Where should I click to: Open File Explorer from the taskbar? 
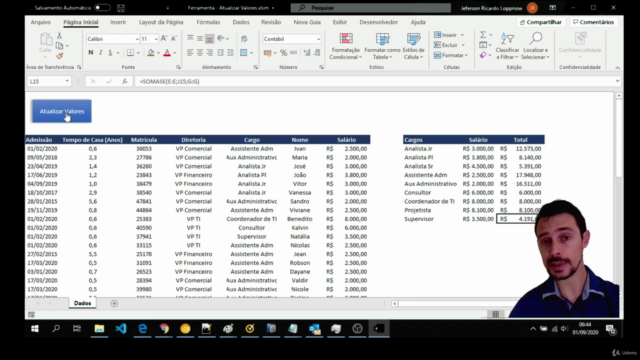pyautogui.click(x=99, y=329)
